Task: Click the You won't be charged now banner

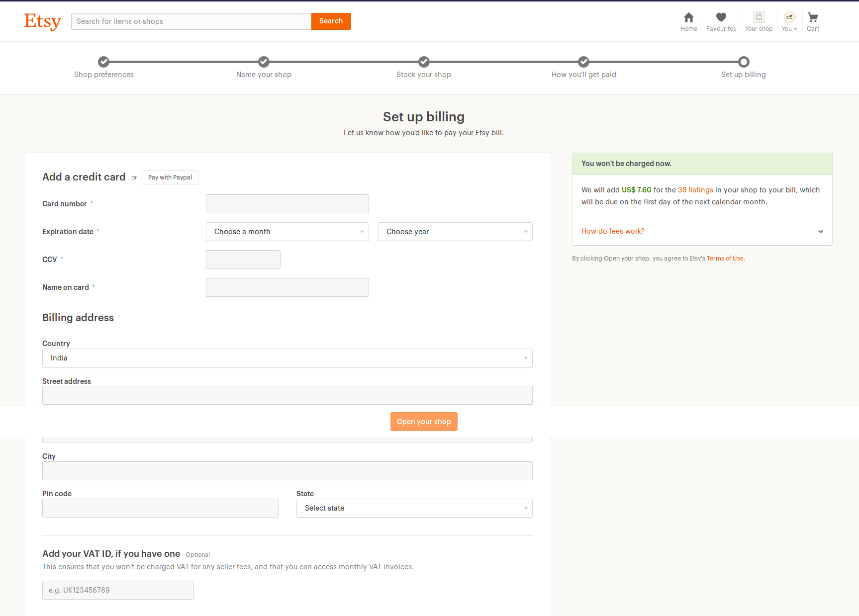Action: pyautogui.click(x=702, y=164)
